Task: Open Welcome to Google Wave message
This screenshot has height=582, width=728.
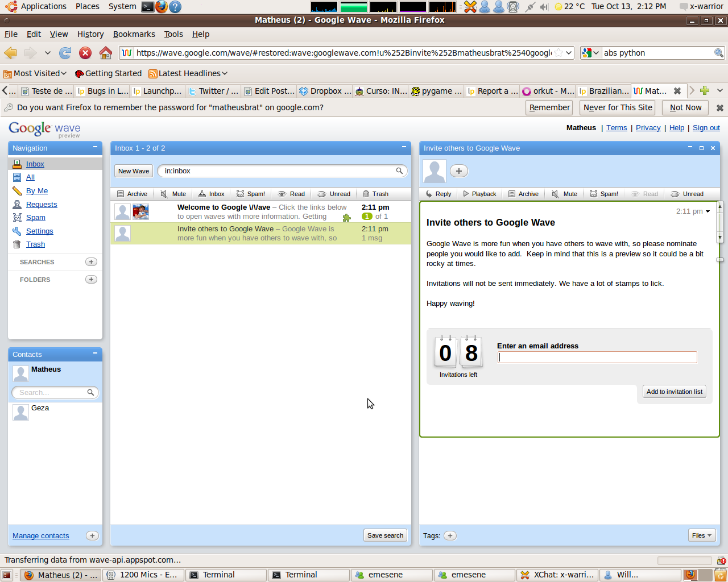Action: click(x=260, y=211)
